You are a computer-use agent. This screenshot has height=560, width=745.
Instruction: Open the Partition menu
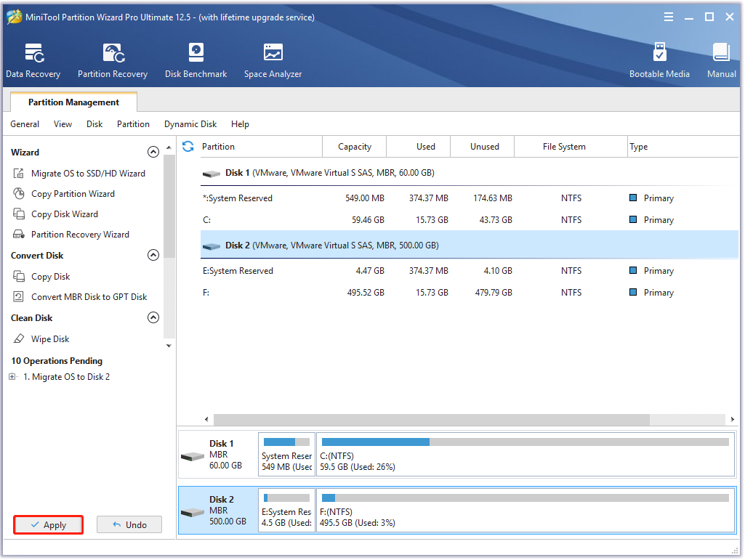pyautogui.click(x=133, y=124)
